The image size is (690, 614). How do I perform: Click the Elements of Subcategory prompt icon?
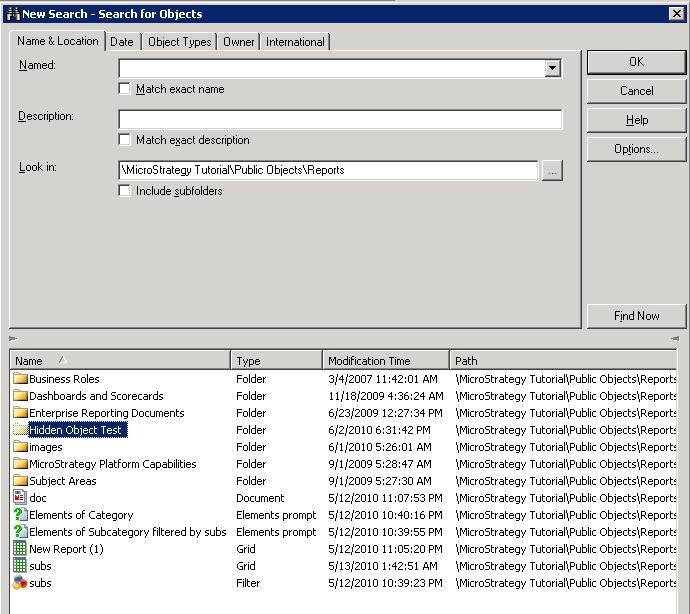tap(20, 532)
